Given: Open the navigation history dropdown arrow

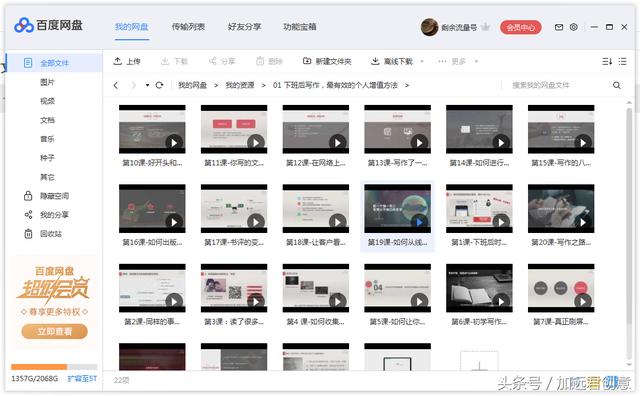Looking at the screenshot, I should coord(147,85).
